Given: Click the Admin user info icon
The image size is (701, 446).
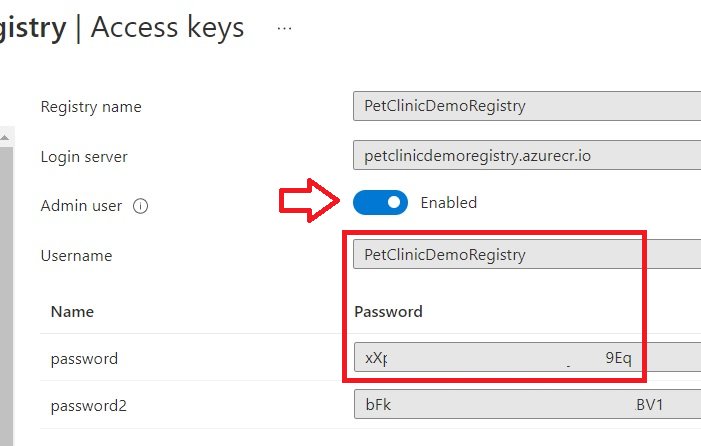Looking at the screenshot, I should coord(140,206).
